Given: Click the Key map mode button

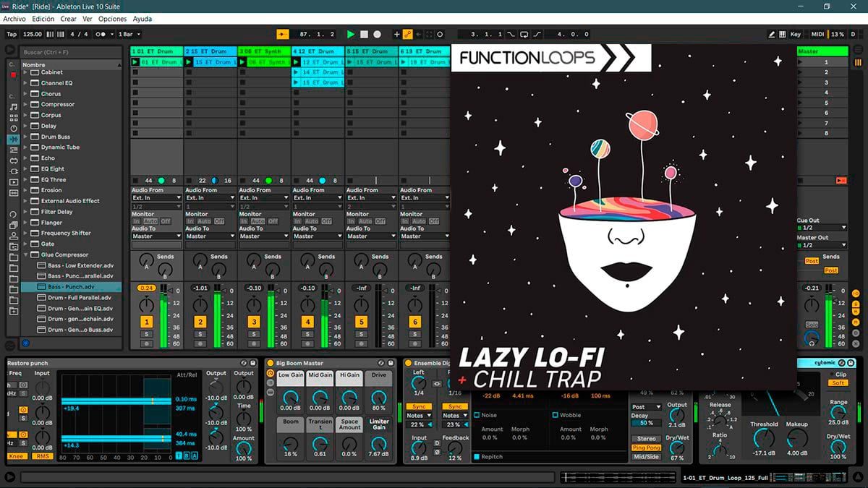Looking at the screenshot, I should click(x=796, y=34).
